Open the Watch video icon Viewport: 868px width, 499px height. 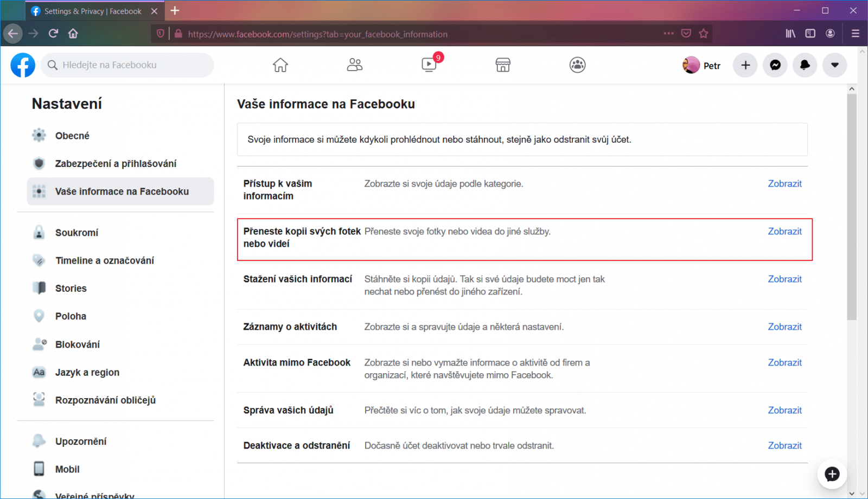(429, 65)
